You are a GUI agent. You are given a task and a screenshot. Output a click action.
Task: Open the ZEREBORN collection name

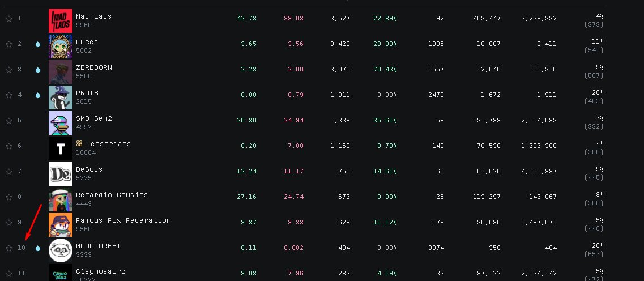point(94,67)
